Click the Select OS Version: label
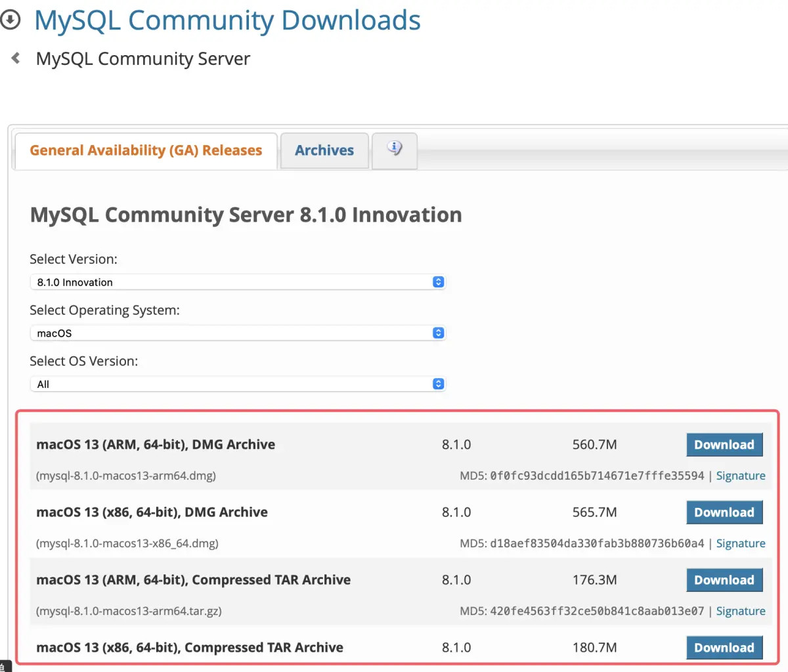 point(83,362)
